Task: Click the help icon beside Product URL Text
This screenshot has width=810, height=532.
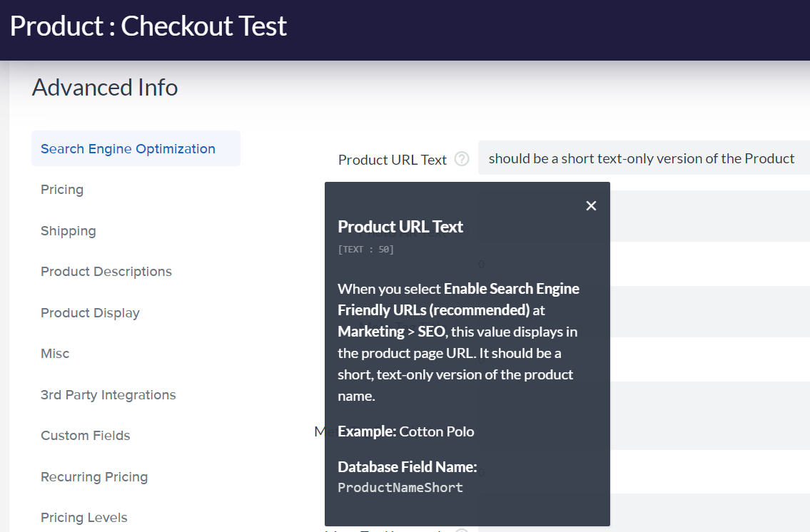Action: tap(462, 159)
